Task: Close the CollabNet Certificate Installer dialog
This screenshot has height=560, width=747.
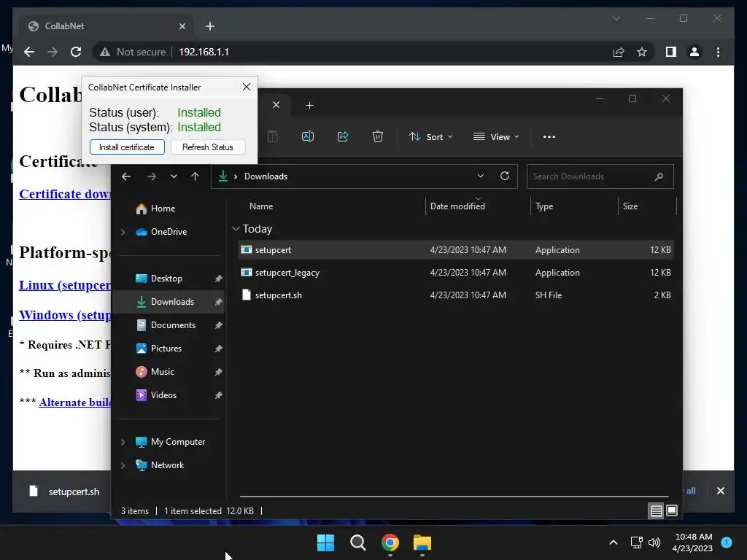Action: point(247,87)
